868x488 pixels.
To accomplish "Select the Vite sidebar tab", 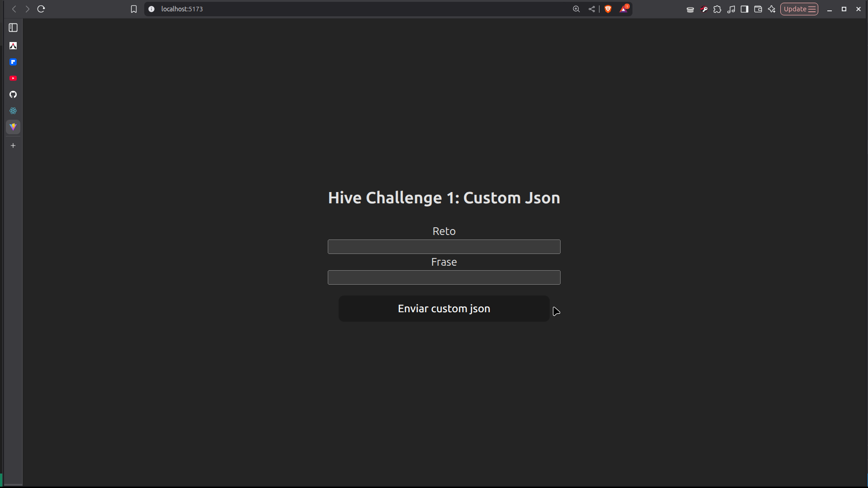I will (13, 127).
